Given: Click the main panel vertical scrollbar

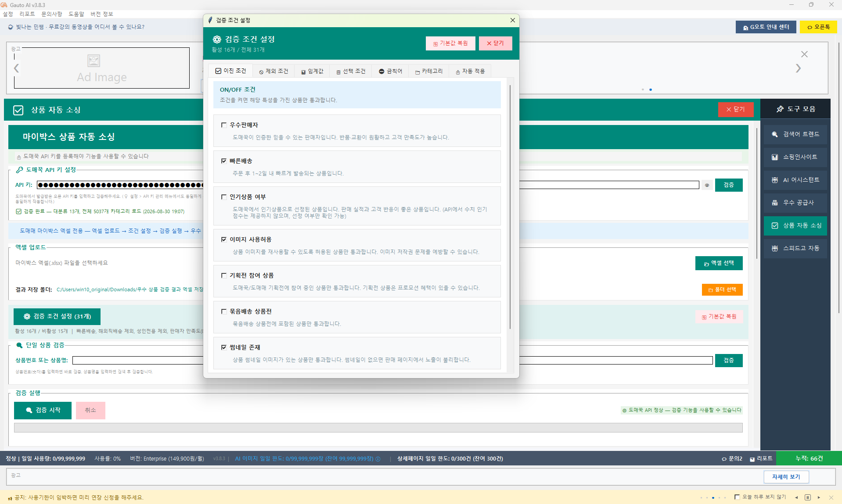Looking at the screenshot, I should 756,193.
